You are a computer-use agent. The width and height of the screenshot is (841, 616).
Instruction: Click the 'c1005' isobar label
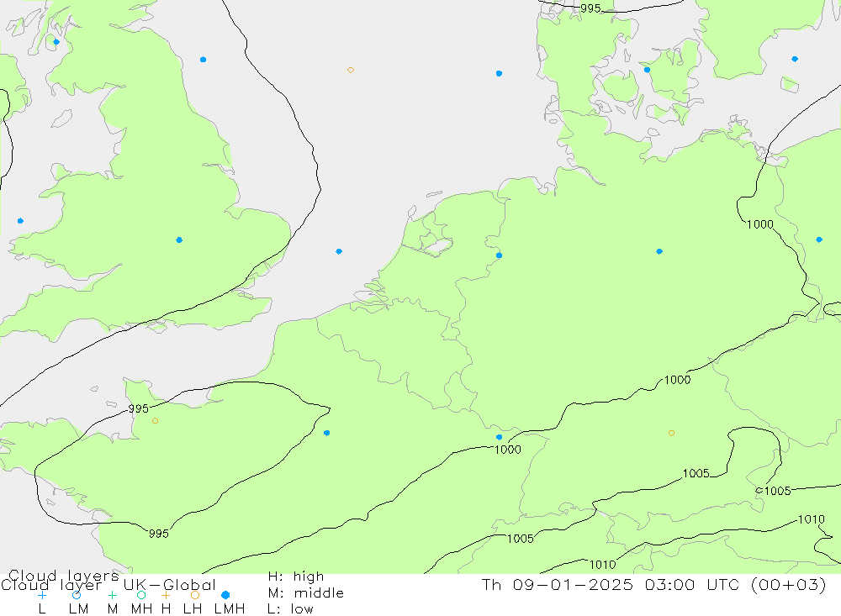(x=773, y=491)
